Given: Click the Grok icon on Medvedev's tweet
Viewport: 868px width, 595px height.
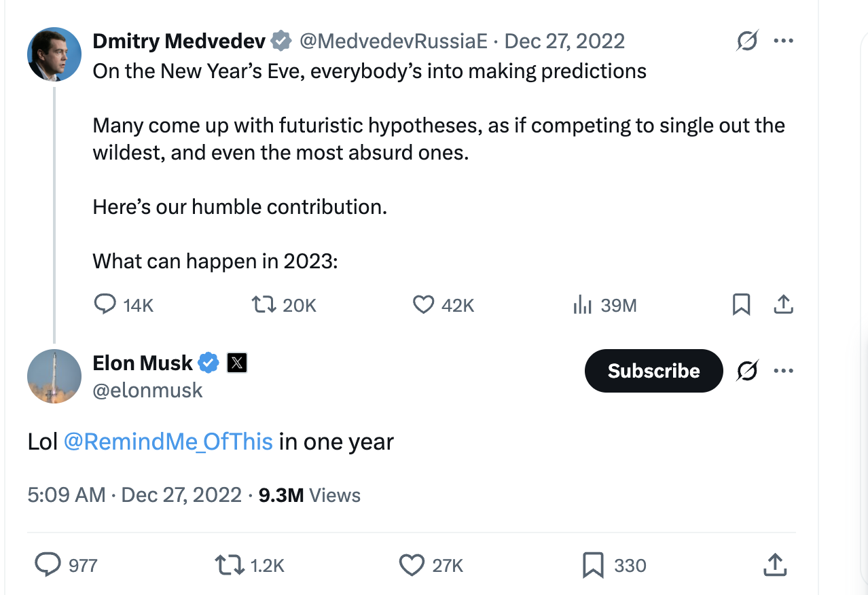Looking at the screenshot, I should point(747,41).
